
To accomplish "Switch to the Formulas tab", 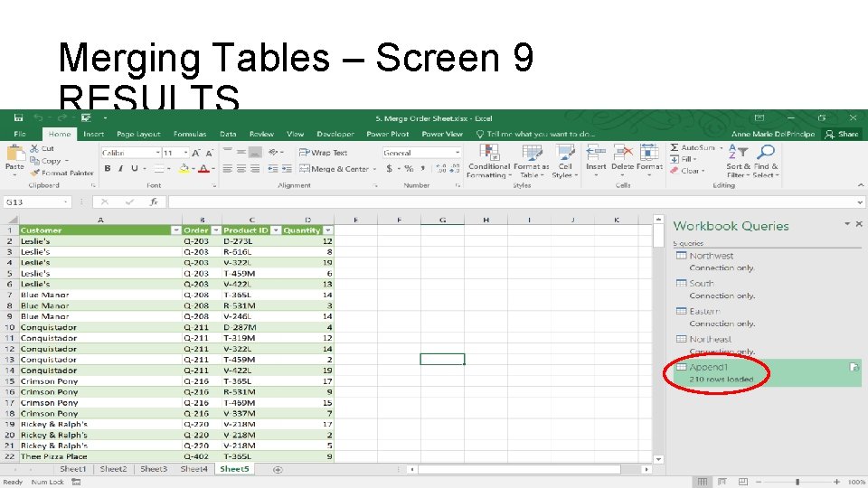I will click(190, 134).
